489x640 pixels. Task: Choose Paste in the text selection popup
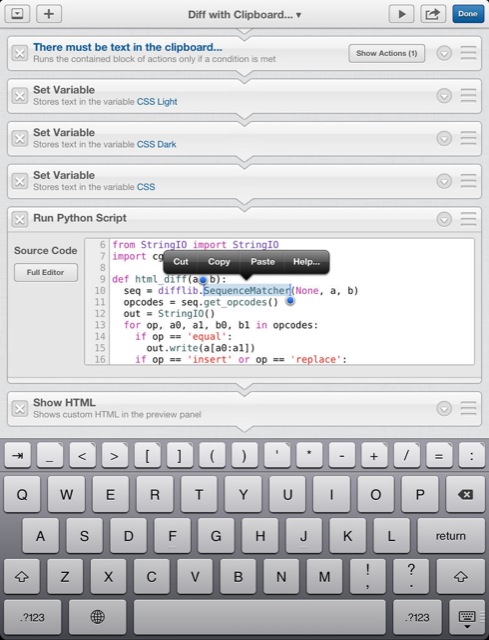tap(262, 262)
